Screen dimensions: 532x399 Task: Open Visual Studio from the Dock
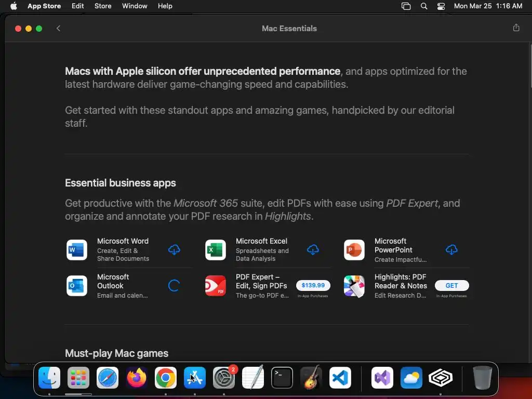(382, 378)
